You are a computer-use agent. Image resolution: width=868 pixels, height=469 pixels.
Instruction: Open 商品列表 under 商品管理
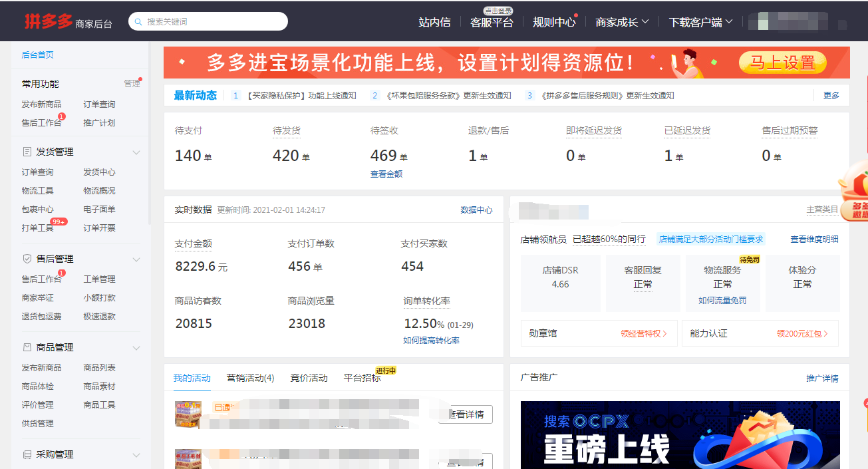pyautogui.click(x=99, y=368)
